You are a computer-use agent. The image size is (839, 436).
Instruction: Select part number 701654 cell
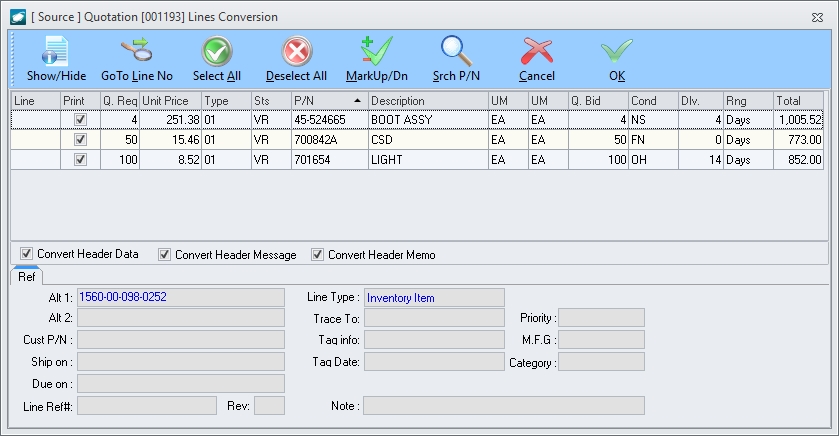[x=330, y=159]
